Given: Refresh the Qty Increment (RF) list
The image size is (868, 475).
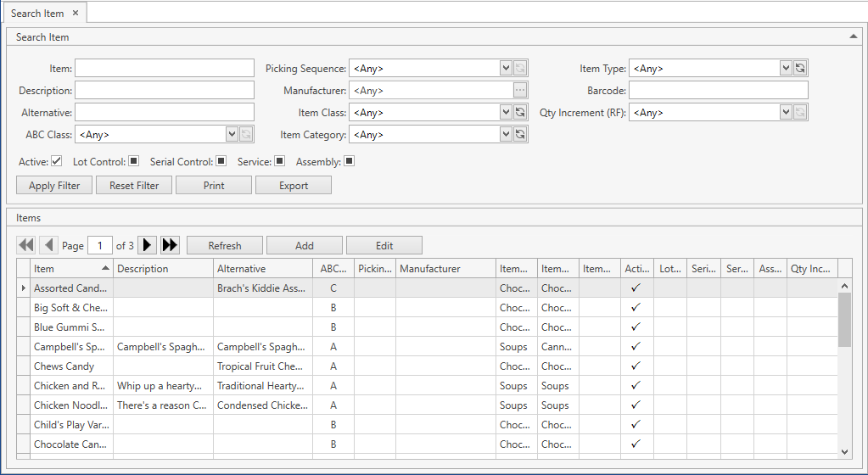Looking at the screenshot, I should [x=800, y=112].
